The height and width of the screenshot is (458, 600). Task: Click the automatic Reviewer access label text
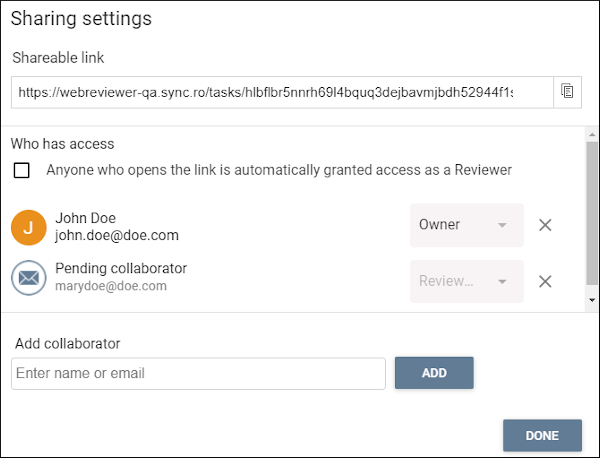tap(279, 170)
